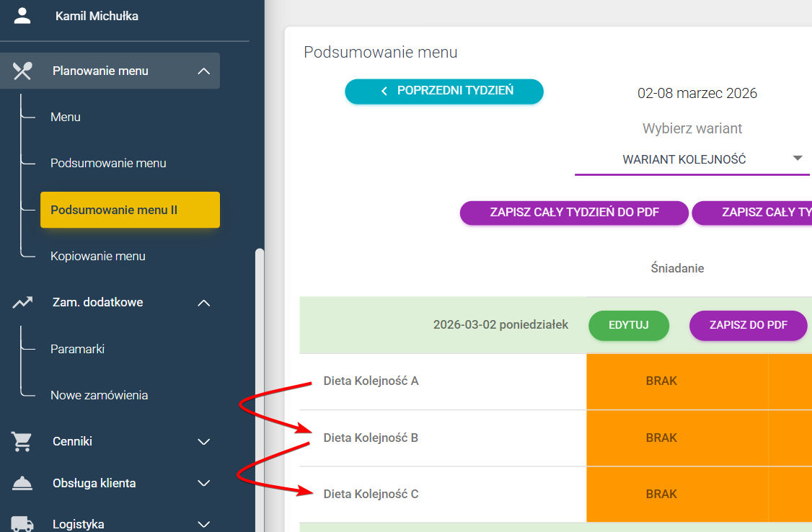This screenshot has height=532, width=812.
Task: Click Edytuj for 2026-03-02 poniedziałek
Action: tap(629, 326)
